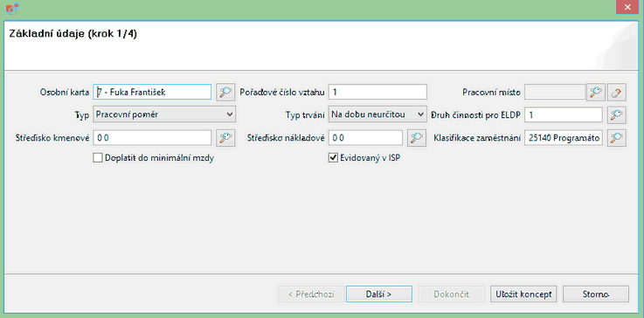Open lookup for Osobní karta field
Screen dimensions: 644x318
[225, 92]
